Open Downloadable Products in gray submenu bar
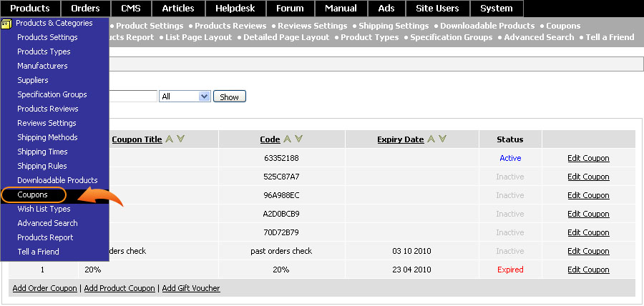Image resolution: width=644 pixels, height=306 pixels. tap(487, 26)
